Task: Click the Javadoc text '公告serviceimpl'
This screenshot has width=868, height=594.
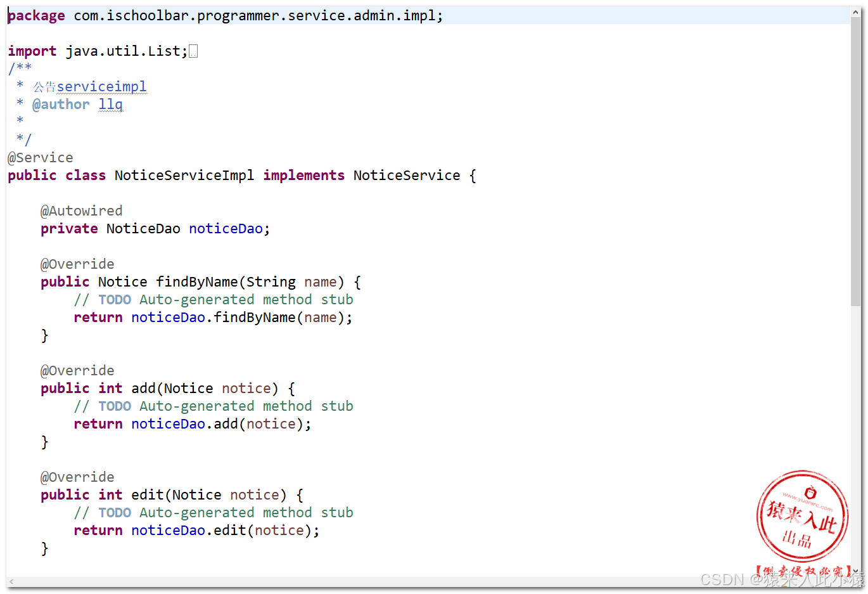Action: pyautogui.click(x=90, y=87)
